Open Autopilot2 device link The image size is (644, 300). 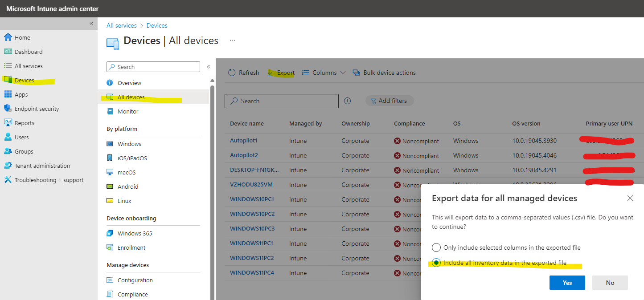click(244, 155)
